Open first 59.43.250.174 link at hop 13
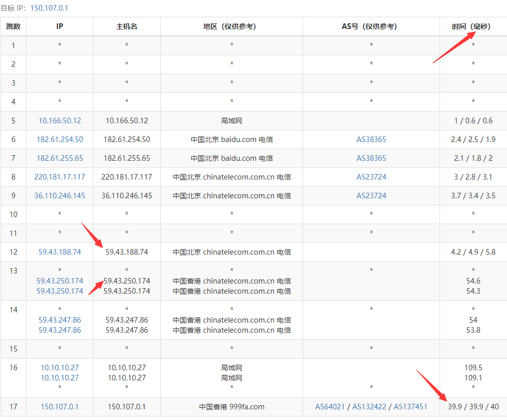507x420 pixels. click(x=60, y=281)
